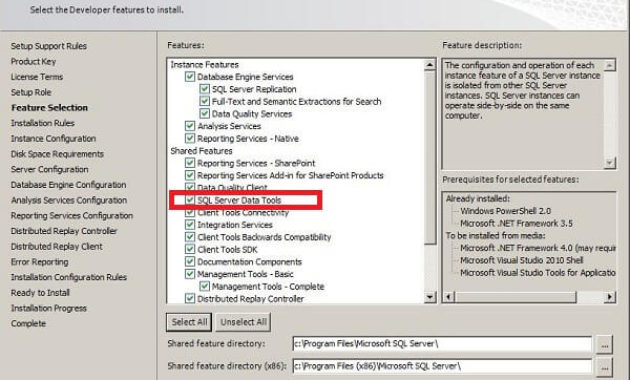Click left arrow of Prerequisites horizontal scrollbar

449,297
